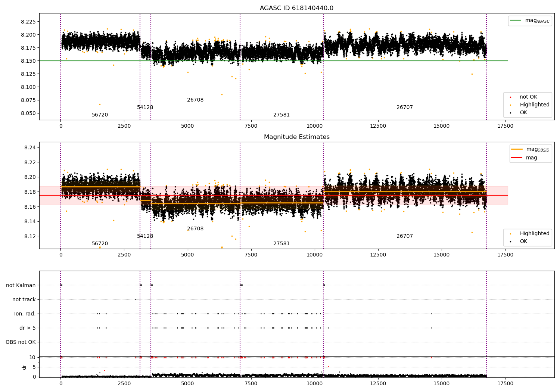Click the 8.125 y-axis tick label
This screenshot has height=392, width=560.
point(28,74)
